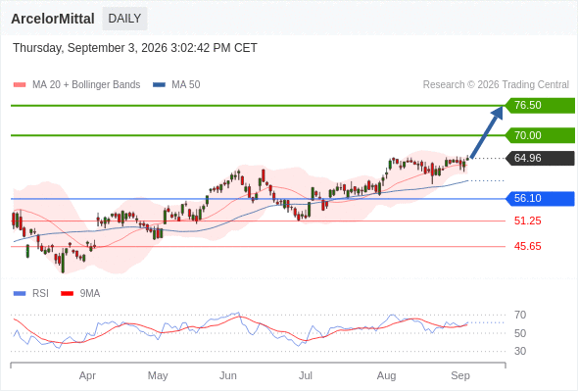
Task: Select the 70.00 green resistance tag
Action: [540, 135]
